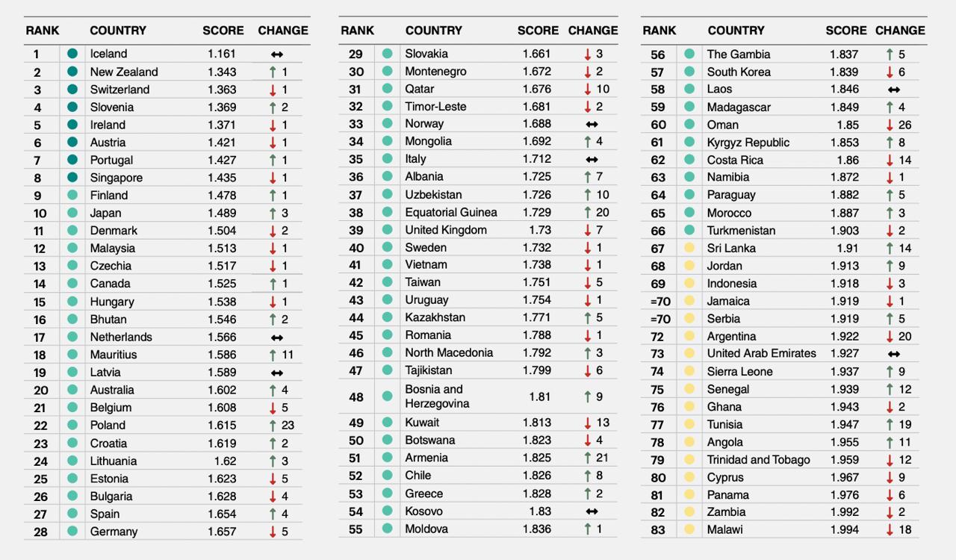Click the green up arrow beside Poland
This screenshot has width=956, height=560.
point(273,426)
